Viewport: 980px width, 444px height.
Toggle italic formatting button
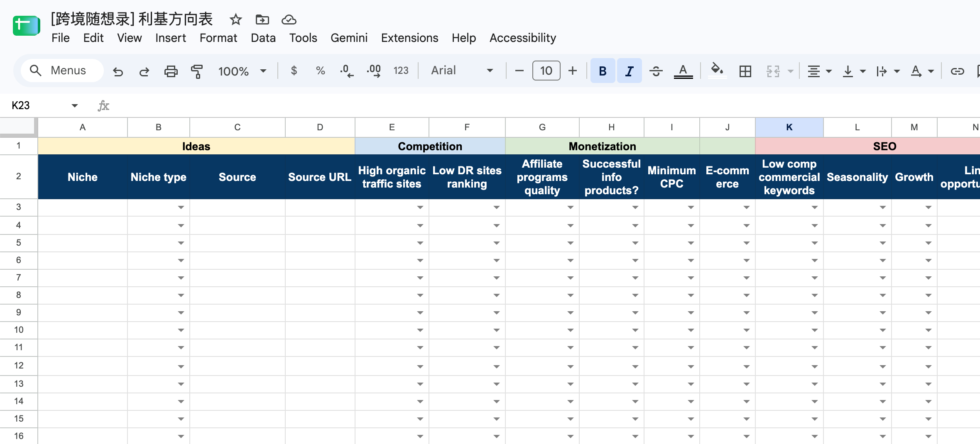coord(629,71)
